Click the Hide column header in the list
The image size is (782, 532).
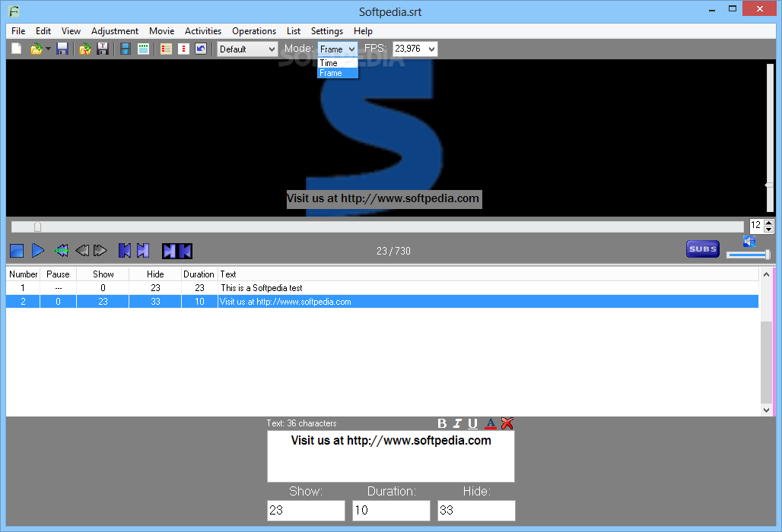pos(155,274)
